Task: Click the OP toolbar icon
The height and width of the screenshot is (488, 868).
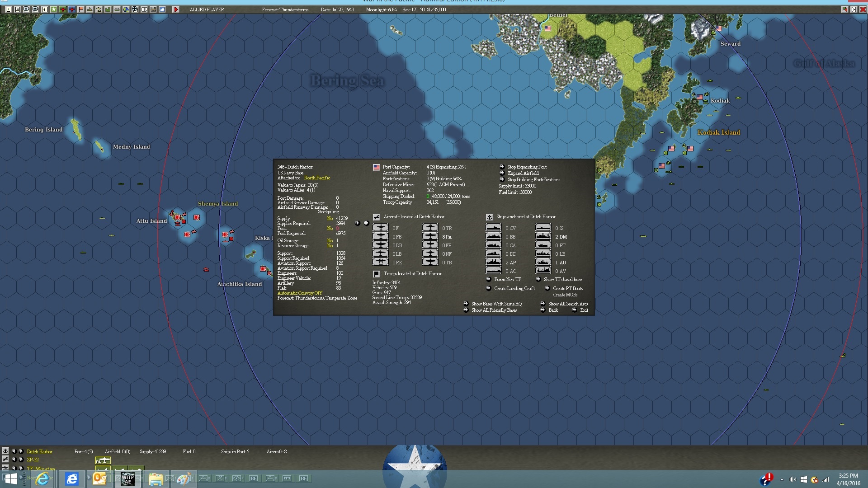Action: [x=144, y=9]
